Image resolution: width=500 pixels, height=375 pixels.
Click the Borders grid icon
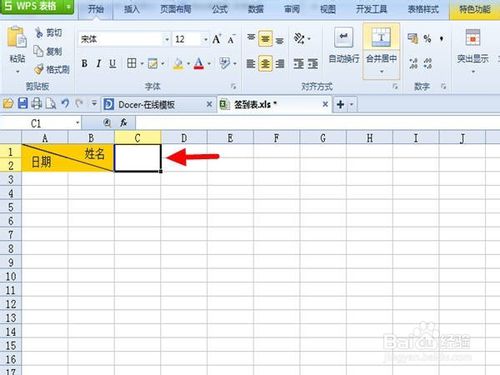132,63
